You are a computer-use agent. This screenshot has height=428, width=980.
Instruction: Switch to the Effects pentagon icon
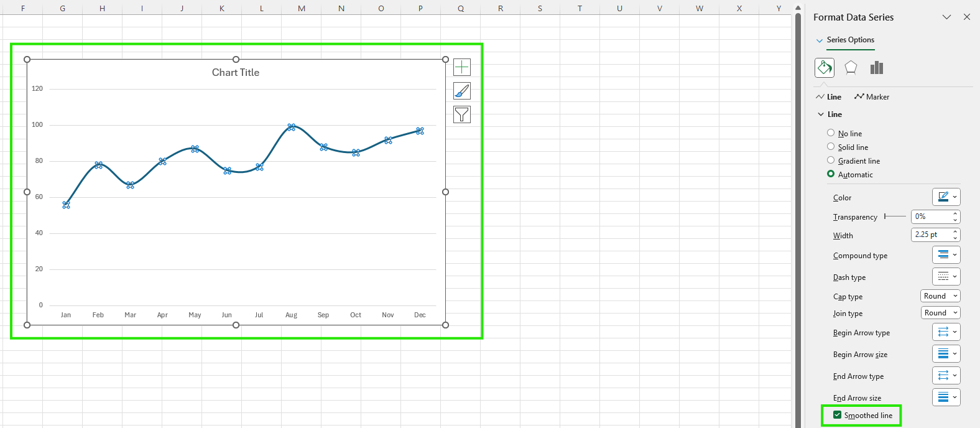coord(851,67)
